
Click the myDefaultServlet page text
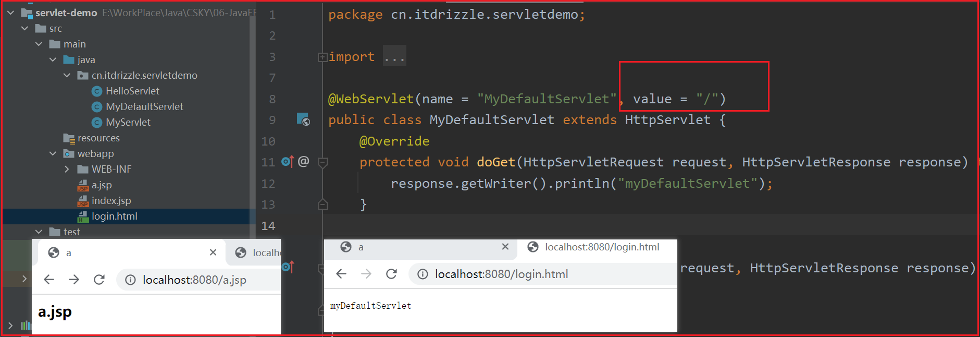[x=370, y=306]
